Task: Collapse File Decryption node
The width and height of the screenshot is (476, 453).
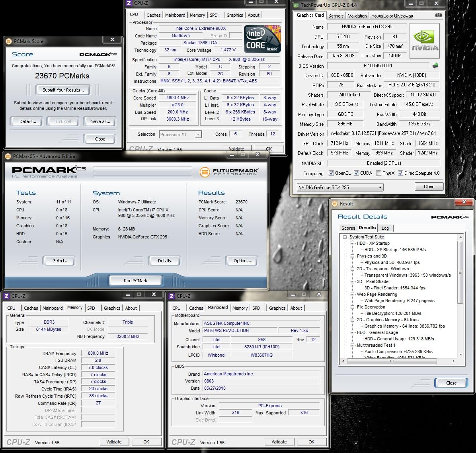Action: (353, 307)
